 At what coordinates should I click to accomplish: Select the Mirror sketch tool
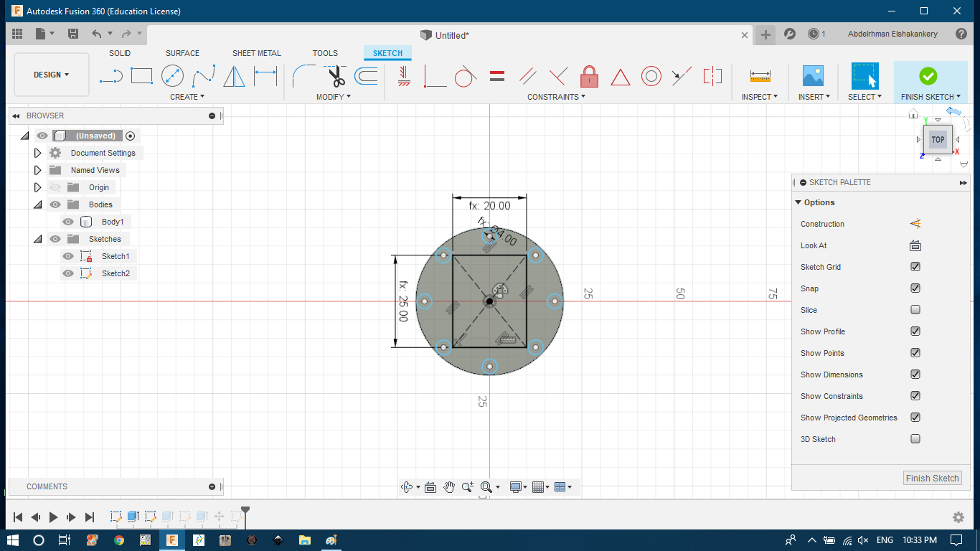point(234,75)
